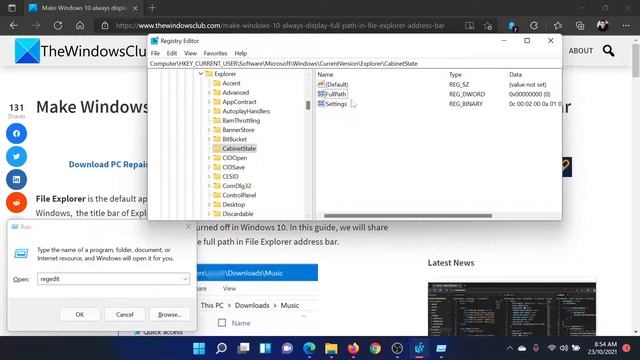The width and height of the screenshot is (640, 360).
Task: Expand the ComDlg32 registry key
Action: (x=209, y=186)
